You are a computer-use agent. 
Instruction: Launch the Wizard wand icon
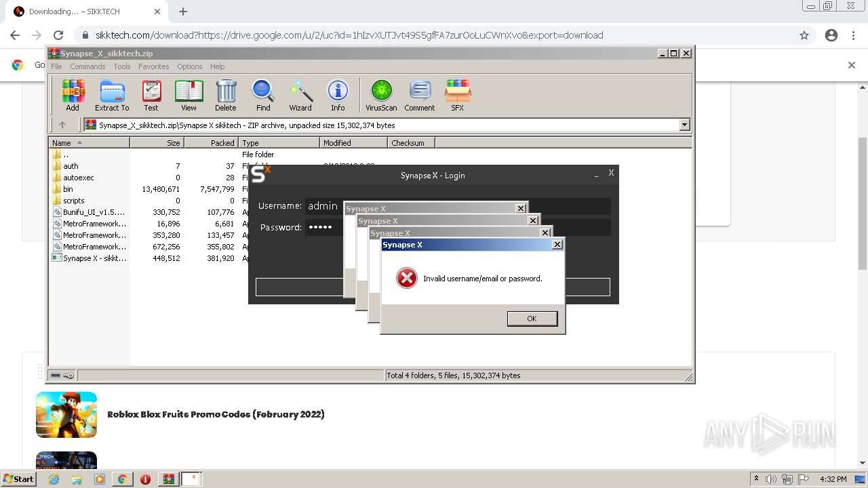click(x=300, y=96)
